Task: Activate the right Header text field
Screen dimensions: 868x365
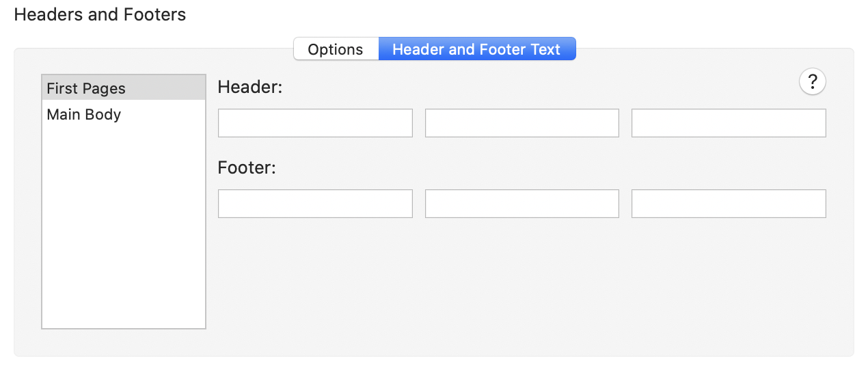Action: click(729, 123)
